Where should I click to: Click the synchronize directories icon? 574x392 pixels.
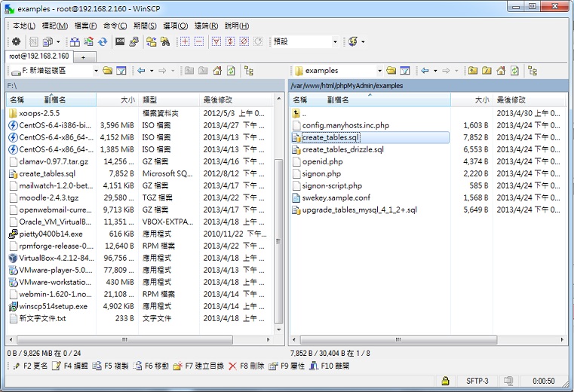[88, 41]
